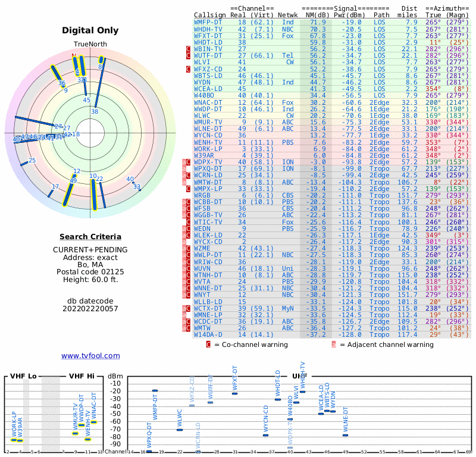This screenshot has height=457, width=476.
Task: Click callsign WORK-LP in the table
Action: click(208, 149)
